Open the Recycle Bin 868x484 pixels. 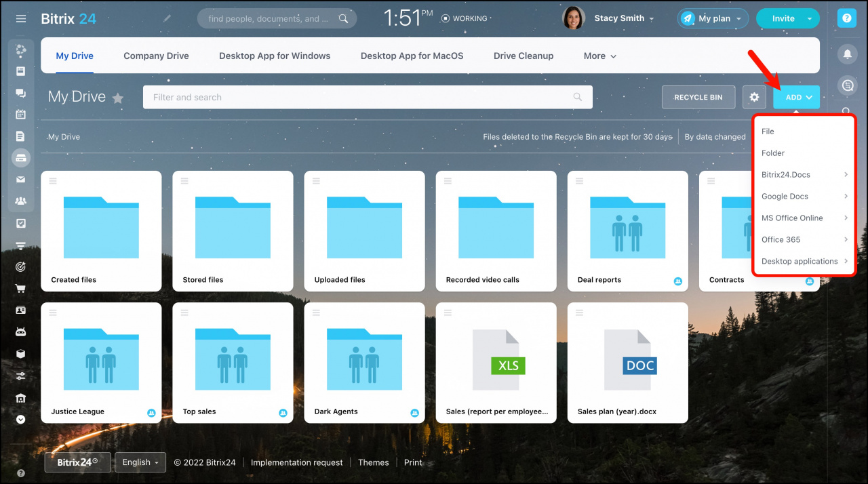[x=698, y=97]
